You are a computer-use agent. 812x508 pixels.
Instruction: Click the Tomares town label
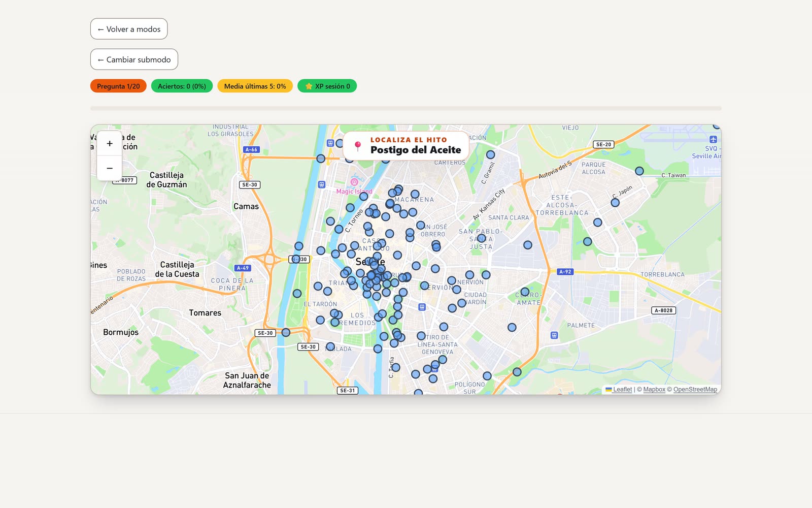tap(205, 313)
